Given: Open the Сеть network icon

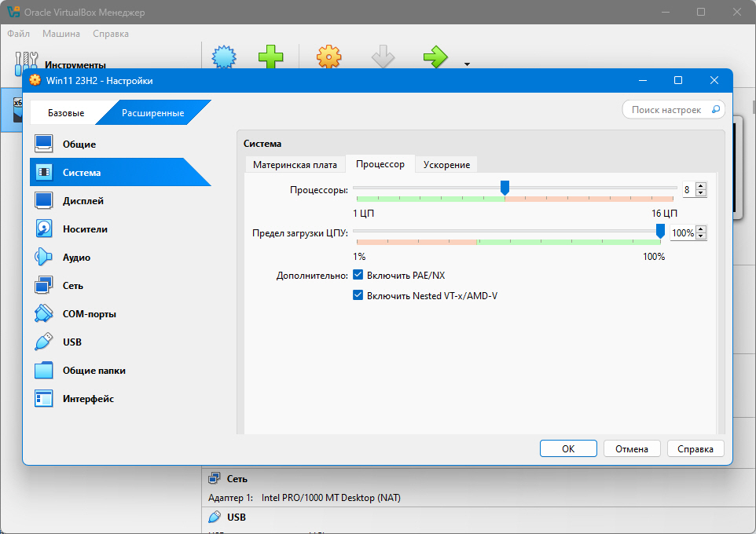Looking at the screenshot, I should [44, 285].
